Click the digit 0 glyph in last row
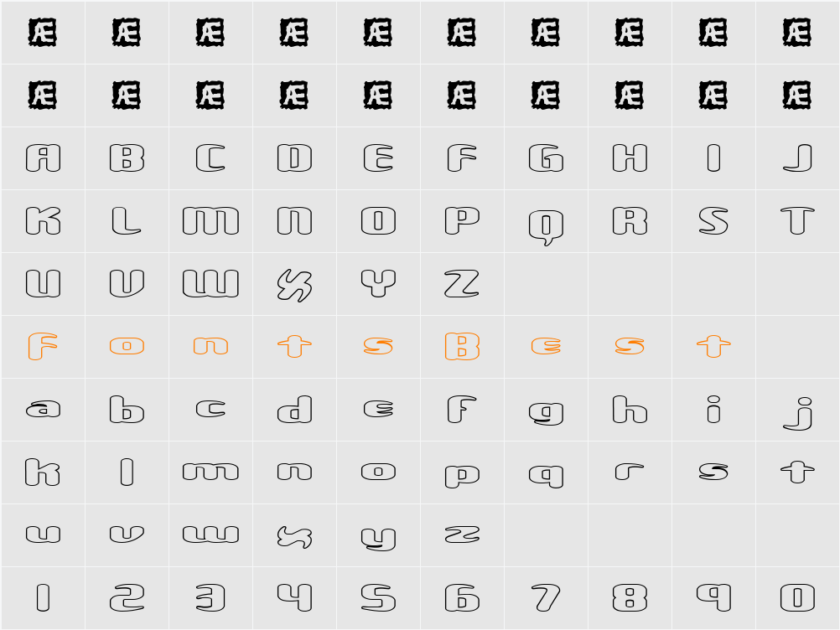Viewport: 840px width, 630px height. tap(798, 598)
